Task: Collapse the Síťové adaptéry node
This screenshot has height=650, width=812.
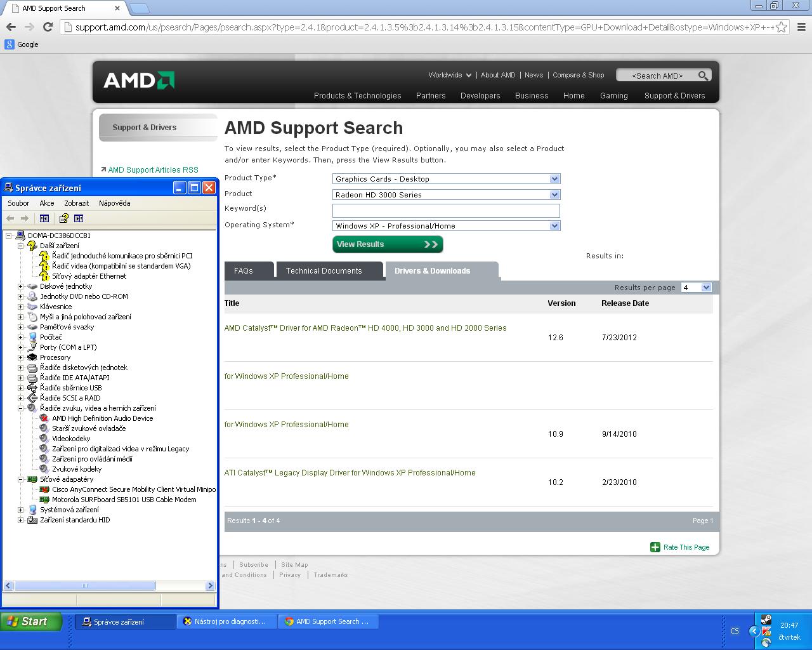Action: (x=20, y=479)
